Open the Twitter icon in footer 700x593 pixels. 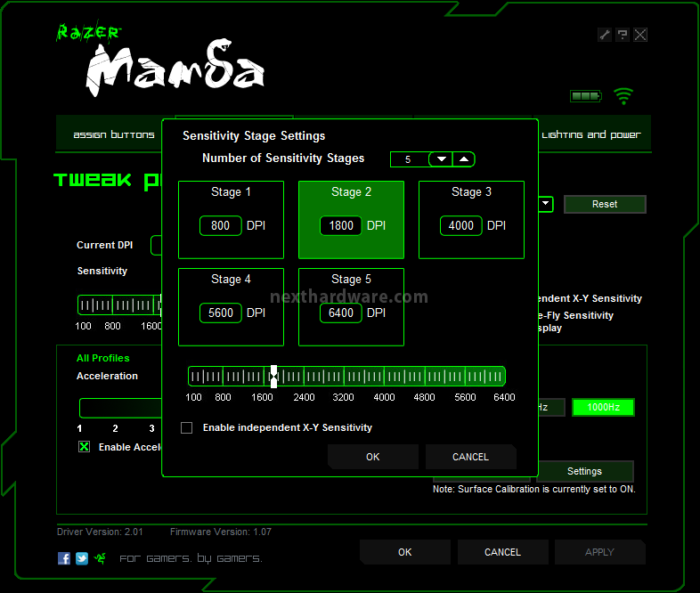click(82, 558)
